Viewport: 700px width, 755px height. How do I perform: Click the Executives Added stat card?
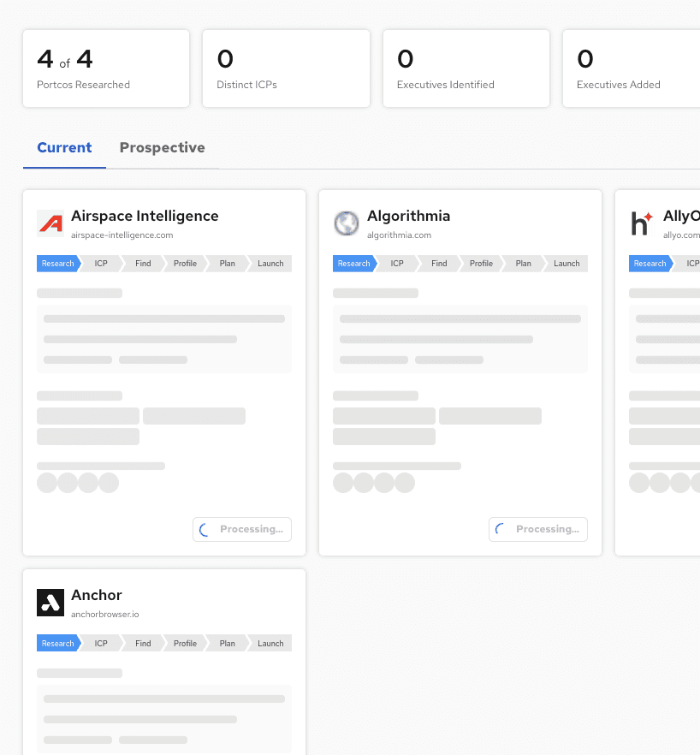tap(632, 68)
